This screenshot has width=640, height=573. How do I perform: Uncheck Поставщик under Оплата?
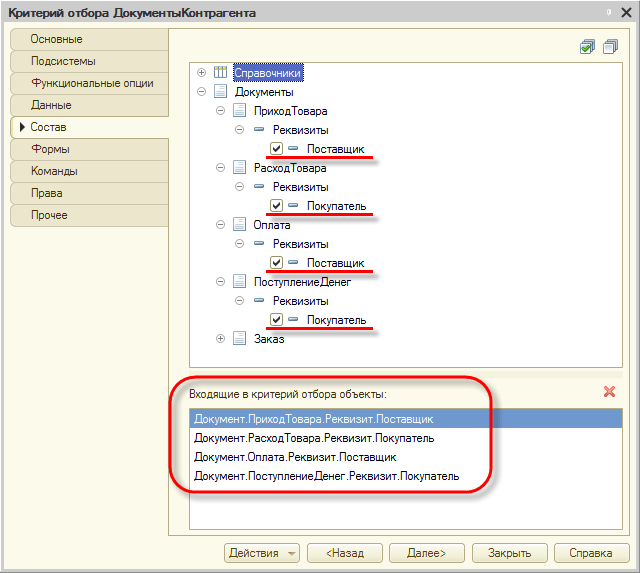[x=276, y=262]
